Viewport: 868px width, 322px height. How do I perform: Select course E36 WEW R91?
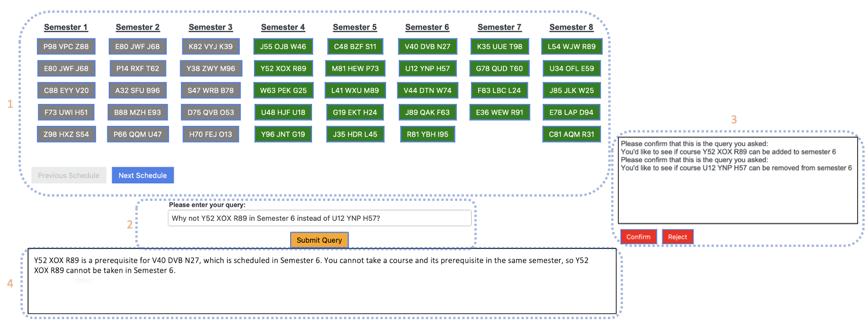500,112
